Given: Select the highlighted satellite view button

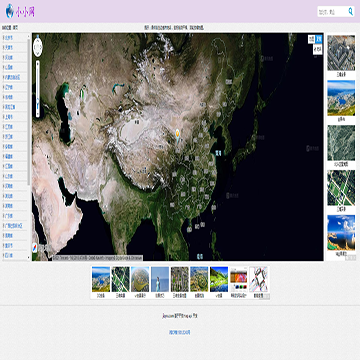Looking at the screenshot, I should [x=319, y=39].
